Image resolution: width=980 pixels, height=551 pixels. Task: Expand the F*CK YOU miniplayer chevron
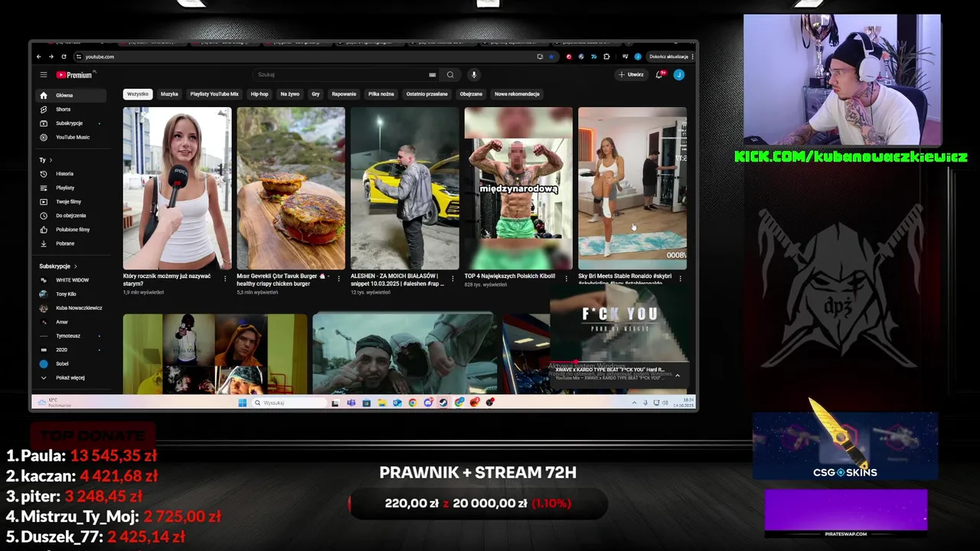[x=677, y=375]
